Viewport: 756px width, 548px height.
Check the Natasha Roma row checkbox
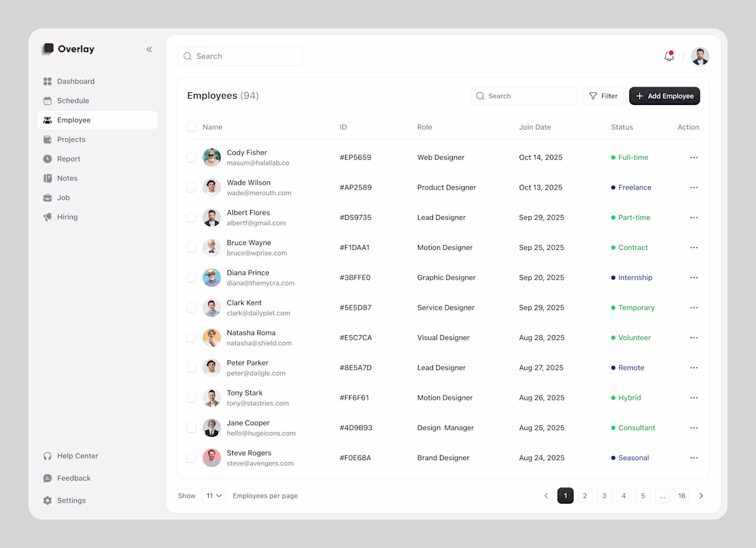(192, 338)
